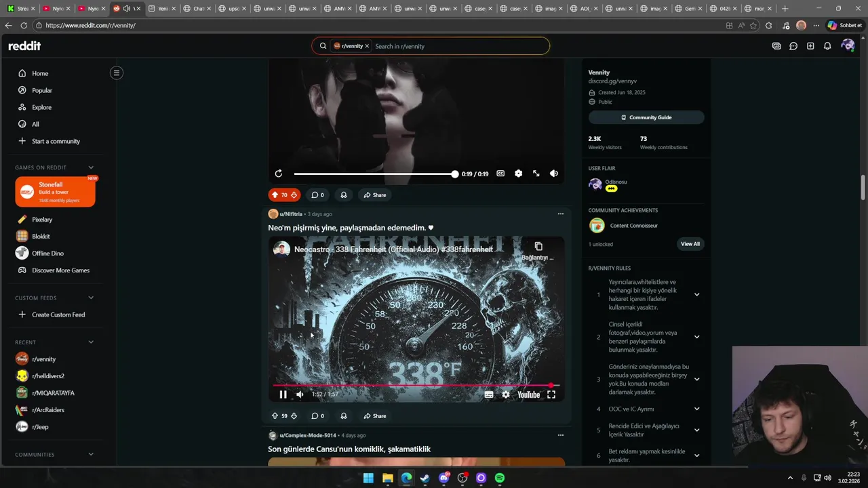Downvote the post with 59 votes
This screenshot has height=488, width=868.
click(x=294, y=416)
